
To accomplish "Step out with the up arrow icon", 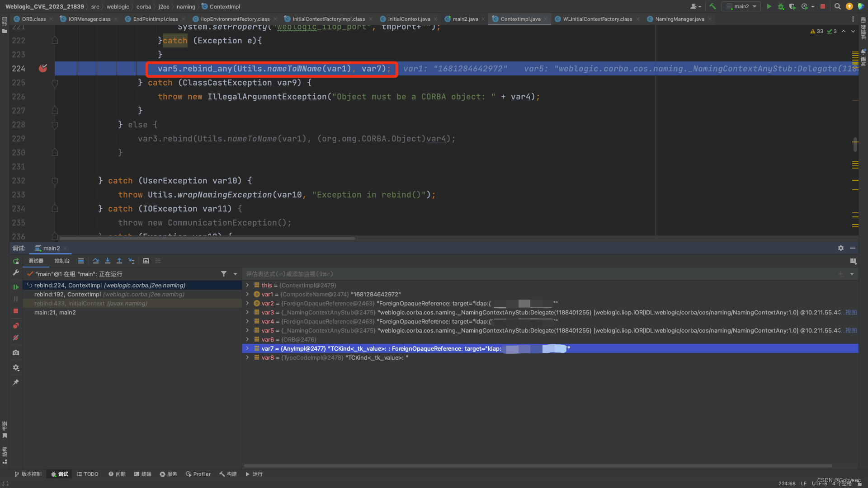I will (119, 261).
